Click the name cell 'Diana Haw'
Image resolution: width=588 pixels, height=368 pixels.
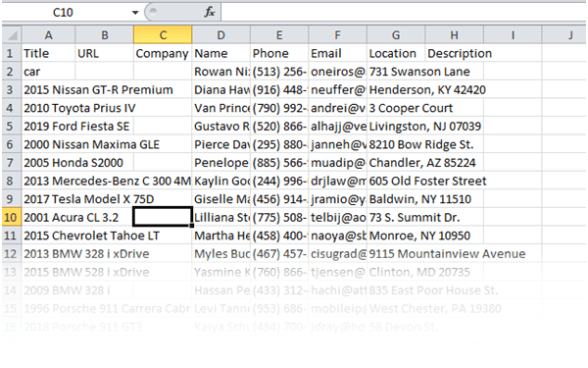(220, 89)
